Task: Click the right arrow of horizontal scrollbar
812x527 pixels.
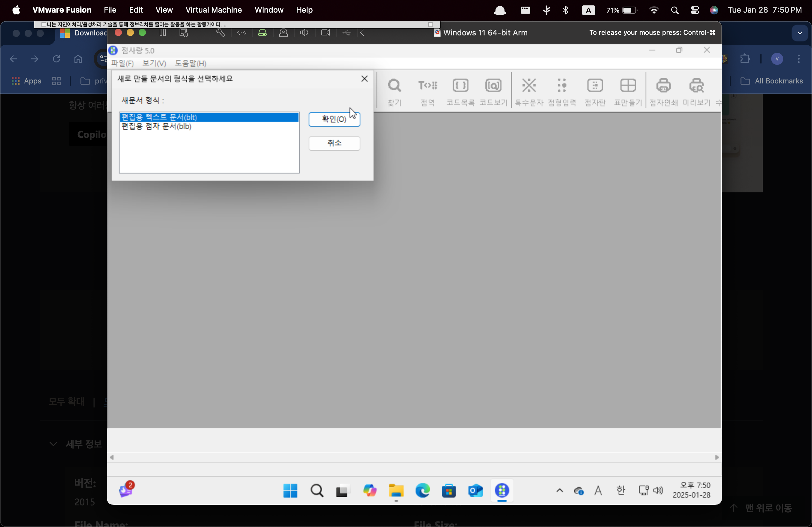Action: (x=717, y=457)
